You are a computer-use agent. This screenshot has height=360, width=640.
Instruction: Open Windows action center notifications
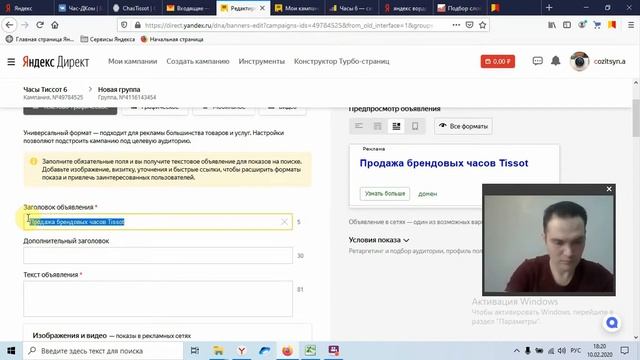tap(624, 351)
